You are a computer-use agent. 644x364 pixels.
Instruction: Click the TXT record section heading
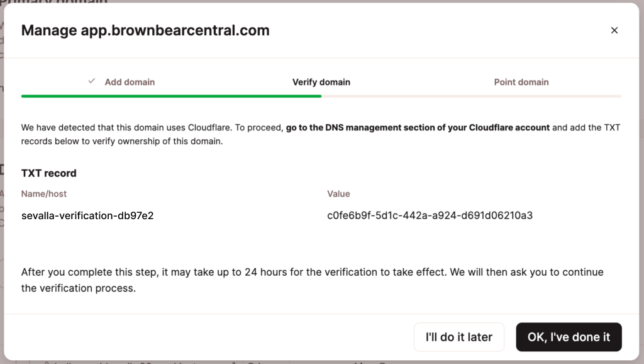point(48,173)
